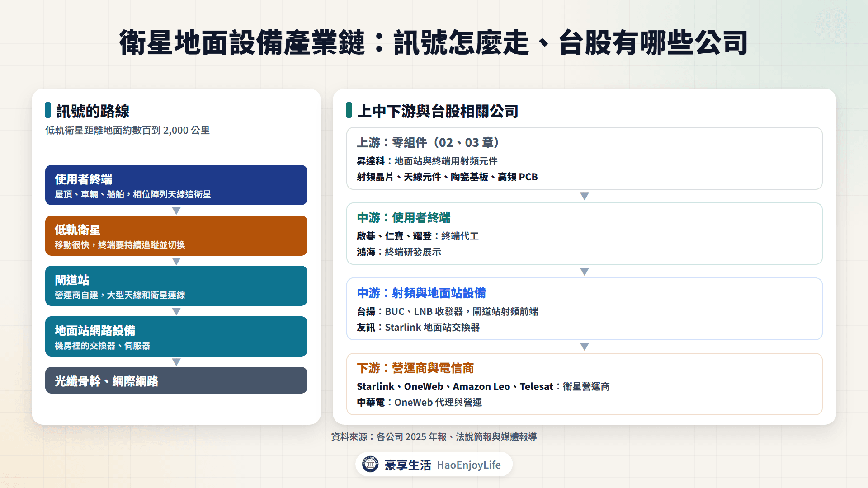Click the arrow between 閘道站 and 地面站網路設備 cards
Screen dimensions: 868x488
point(176,311)
